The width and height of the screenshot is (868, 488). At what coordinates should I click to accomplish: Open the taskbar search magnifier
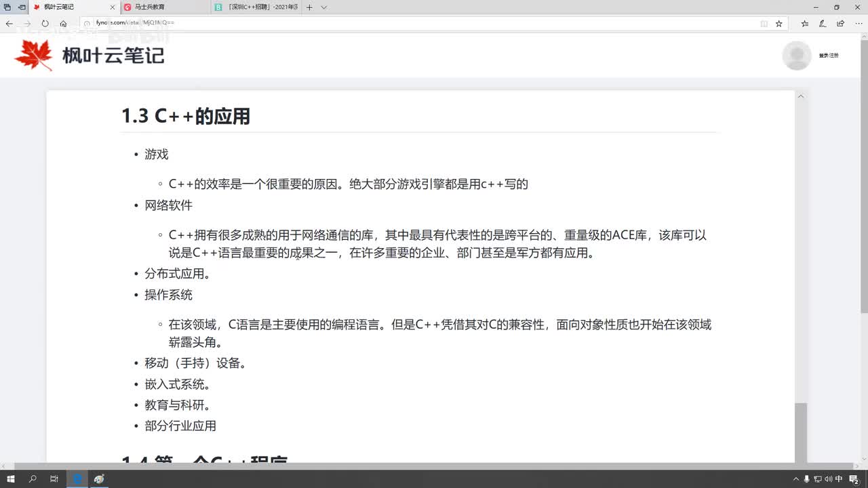coord(33,479)
